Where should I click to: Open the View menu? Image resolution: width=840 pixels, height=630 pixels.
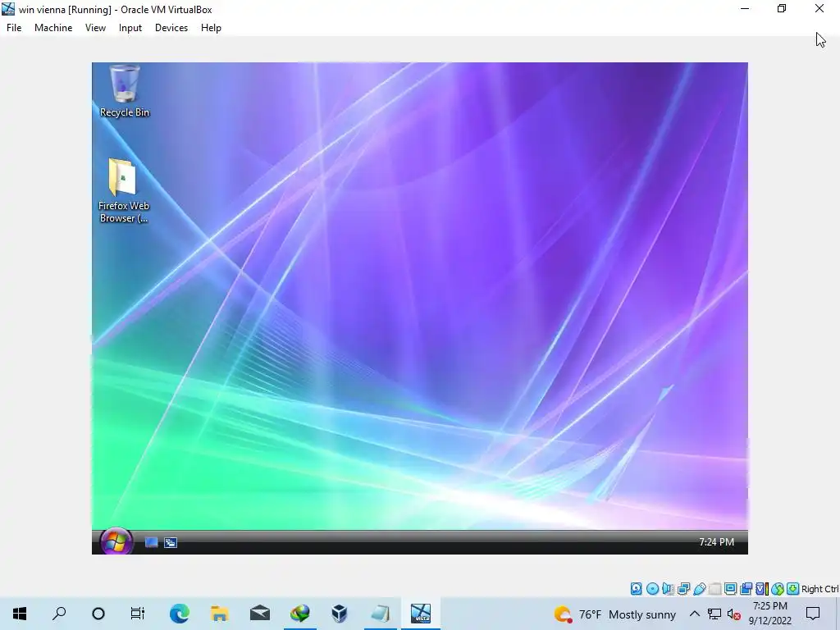(95, 28)
